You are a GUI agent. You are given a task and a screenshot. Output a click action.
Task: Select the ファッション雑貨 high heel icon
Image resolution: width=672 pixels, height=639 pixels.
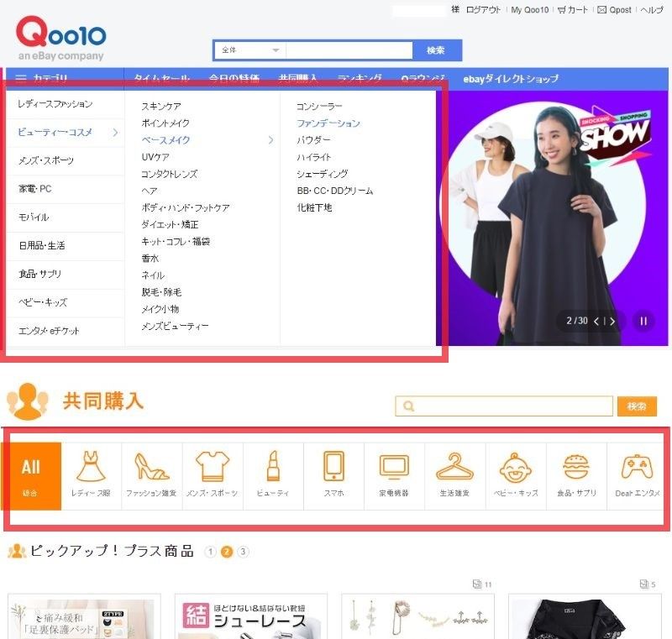pos(152,466)
